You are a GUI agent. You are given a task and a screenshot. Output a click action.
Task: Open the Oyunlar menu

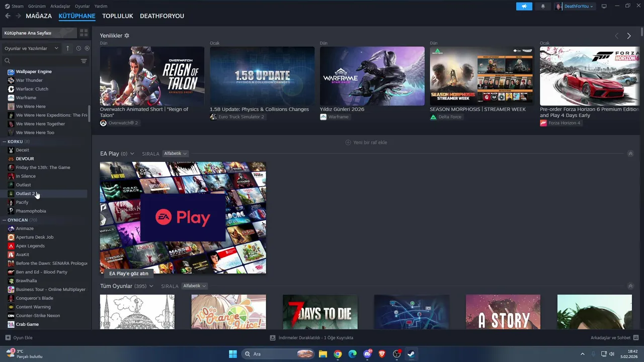tap(83, 6)
